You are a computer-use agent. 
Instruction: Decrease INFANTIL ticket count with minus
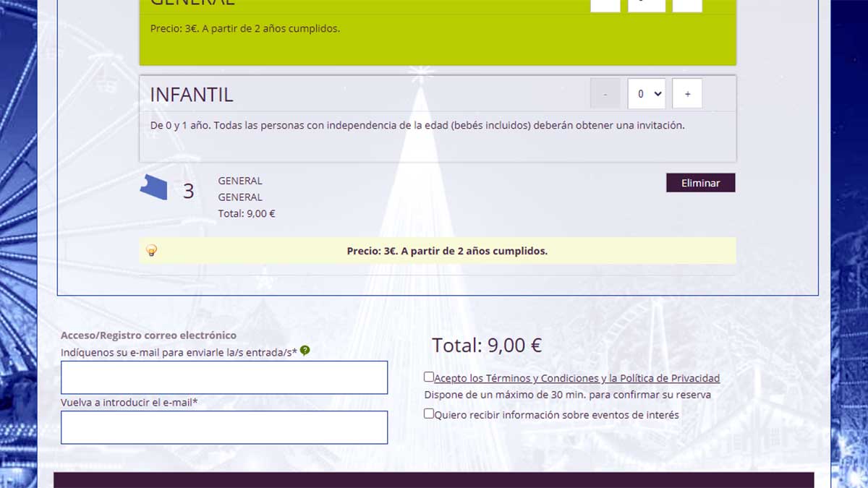[605, 94]
